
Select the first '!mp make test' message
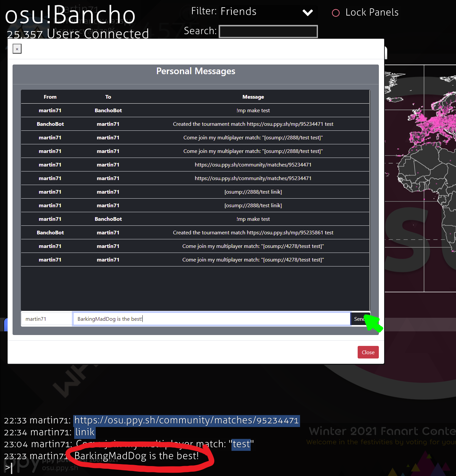(253, 111)
